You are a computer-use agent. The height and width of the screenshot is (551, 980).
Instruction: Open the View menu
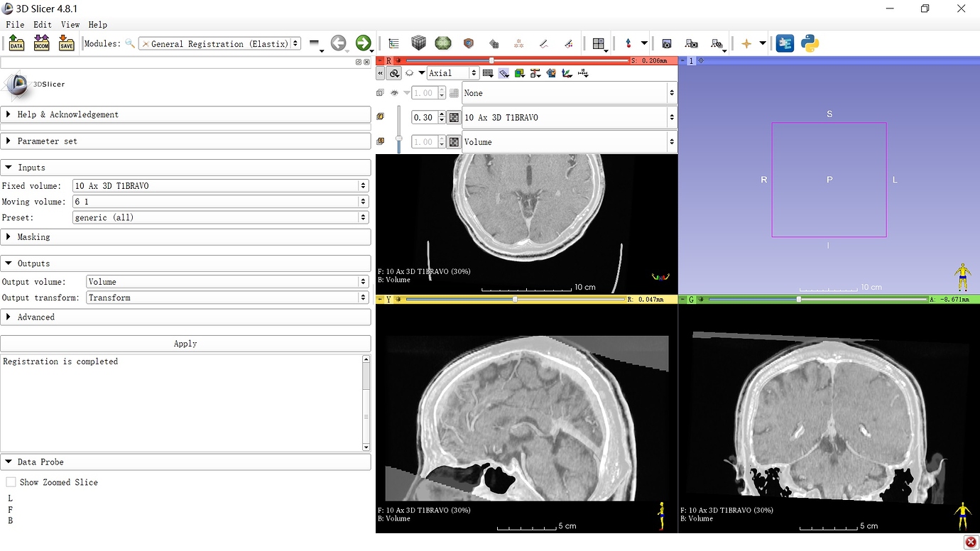(x=70, y=24)
